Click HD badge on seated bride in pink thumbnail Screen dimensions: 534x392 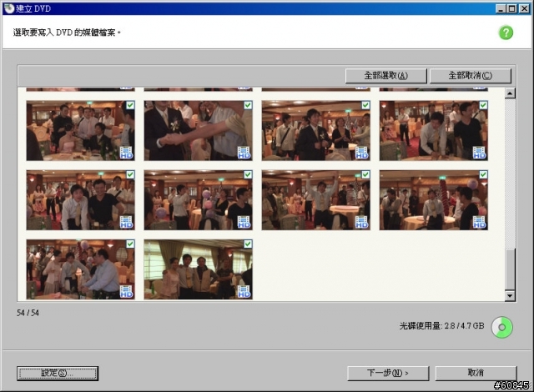(x=126, y=153)
